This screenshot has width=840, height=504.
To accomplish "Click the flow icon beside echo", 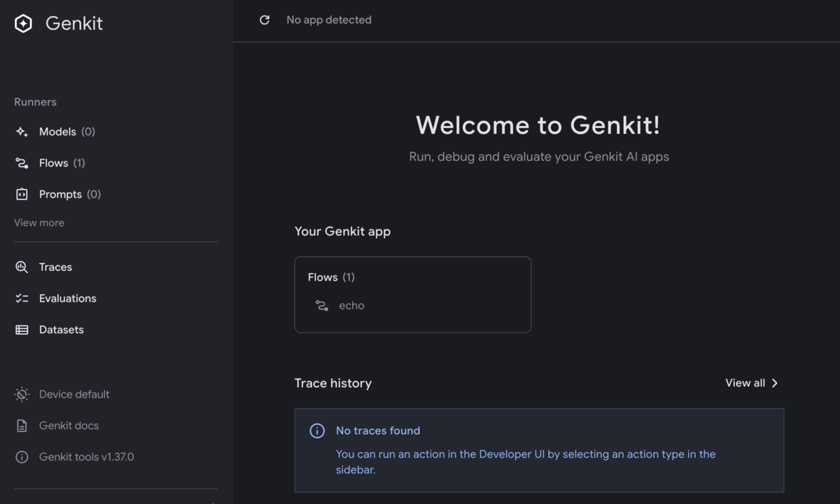I will pos(321,306).
